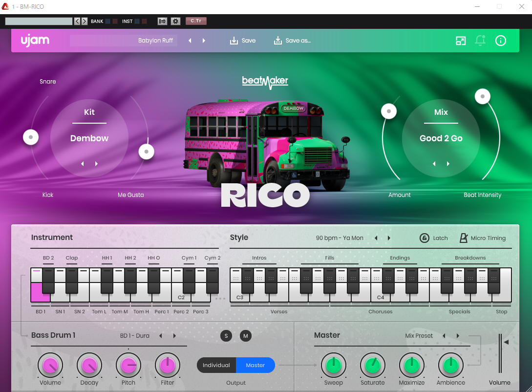Click the Ambience knob

pos(450,366)
